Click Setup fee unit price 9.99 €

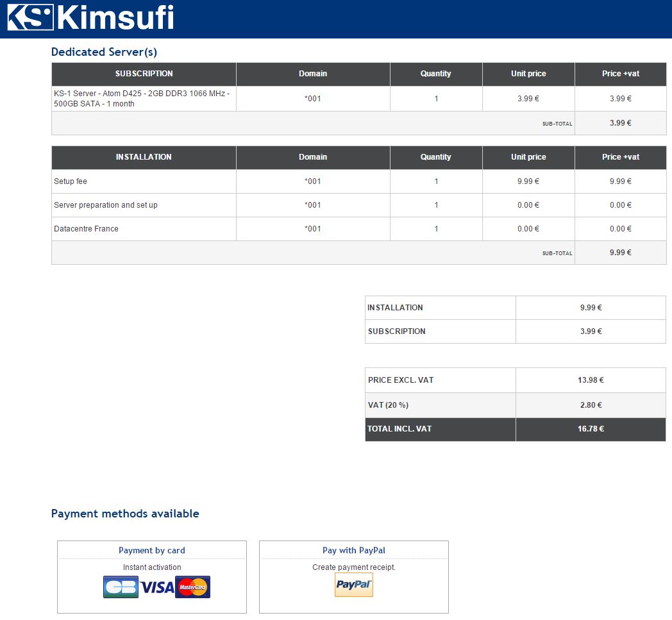click(528, 181)
